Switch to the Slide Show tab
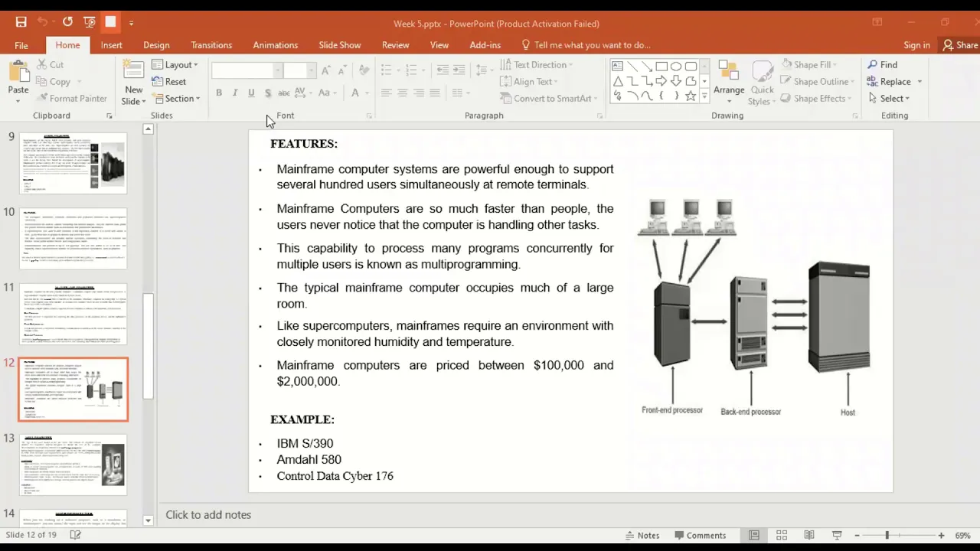This screenshot has width=980, height=551. [340, 45]
